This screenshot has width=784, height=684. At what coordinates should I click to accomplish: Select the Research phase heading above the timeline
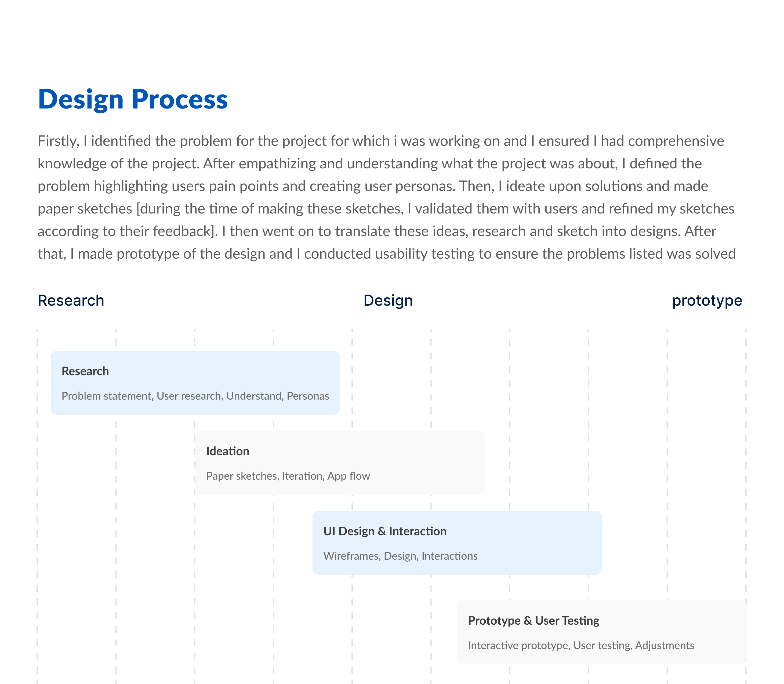tap(71, 301)
